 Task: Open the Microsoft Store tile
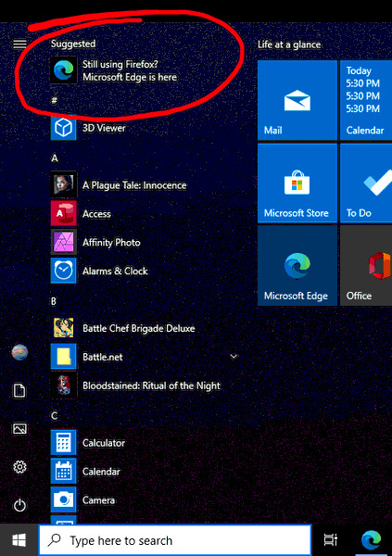click(x=297, y=183)
